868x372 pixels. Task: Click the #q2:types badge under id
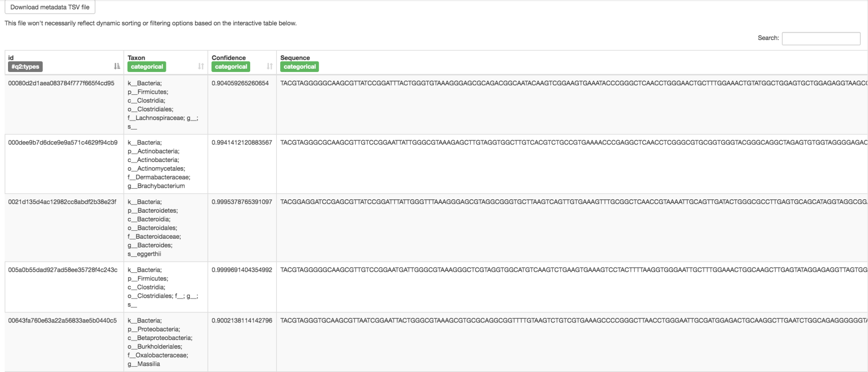[25, 67]
